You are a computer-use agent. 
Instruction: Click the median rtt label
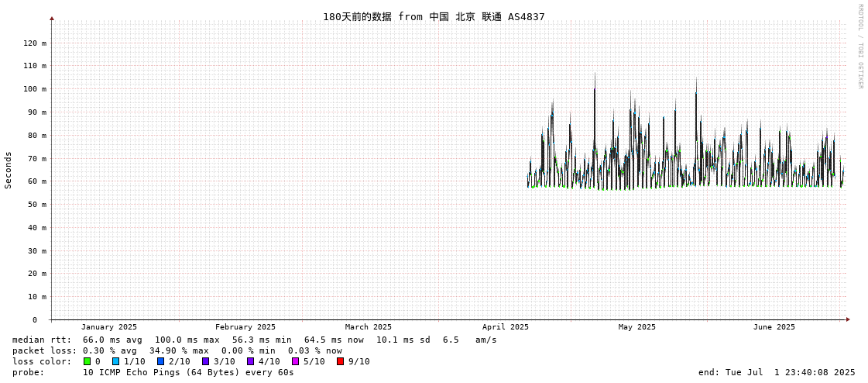click(x=42, y=340)
